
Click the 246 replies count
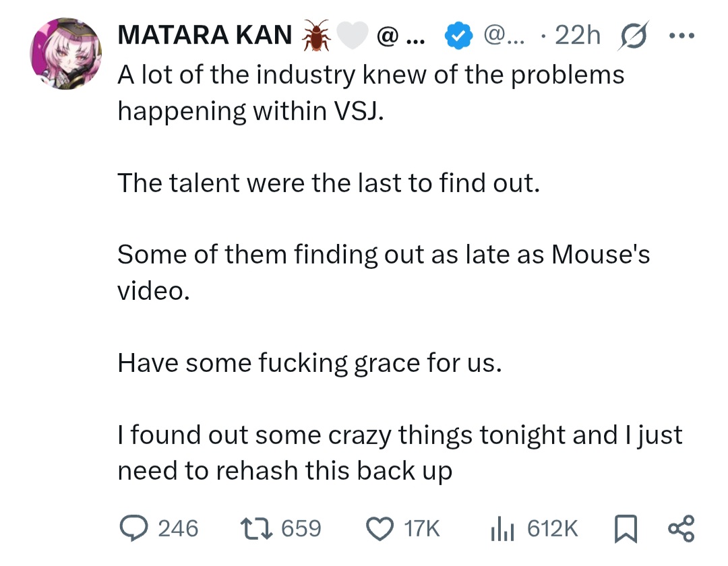(x=178, y=528)
